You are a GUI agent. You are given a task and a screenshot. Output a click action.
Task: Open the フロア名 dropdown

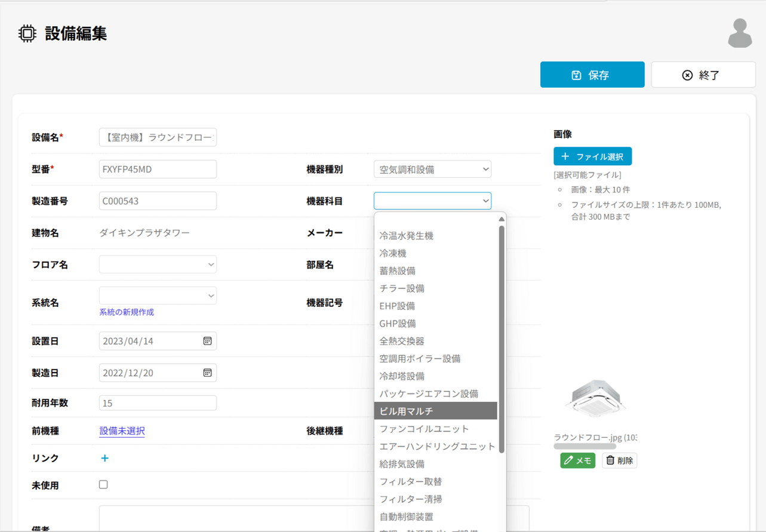[158, 265]
